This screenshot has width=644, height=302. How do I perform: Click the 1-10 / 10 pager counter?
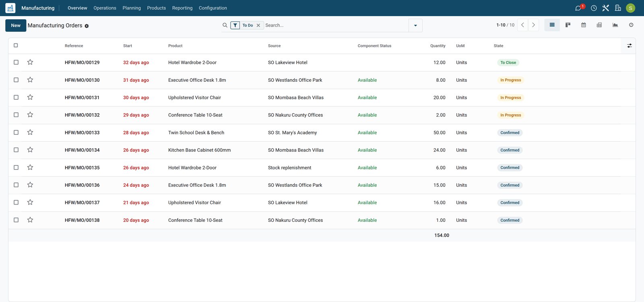click(x=505, y=25)
